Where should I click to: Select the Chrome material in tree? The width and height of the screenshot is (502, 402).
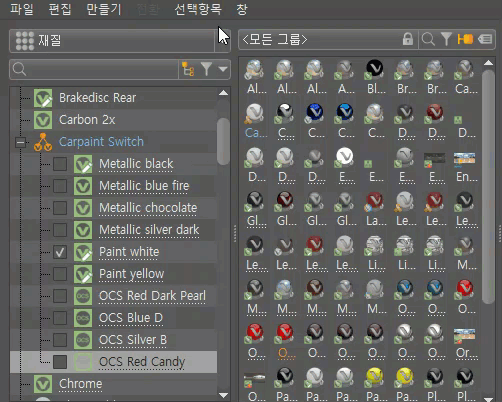point(80,384)
